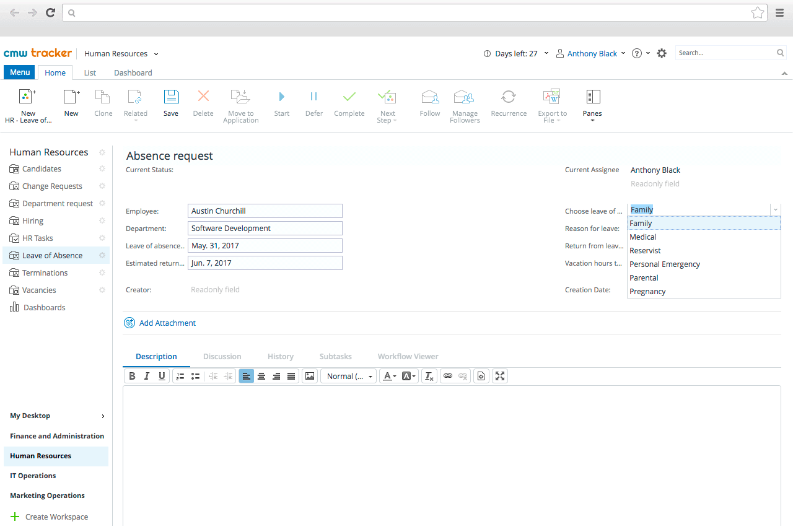Open the Human Resources workspace dropdown
793x532 pixels.
click(x=156, y=54)
